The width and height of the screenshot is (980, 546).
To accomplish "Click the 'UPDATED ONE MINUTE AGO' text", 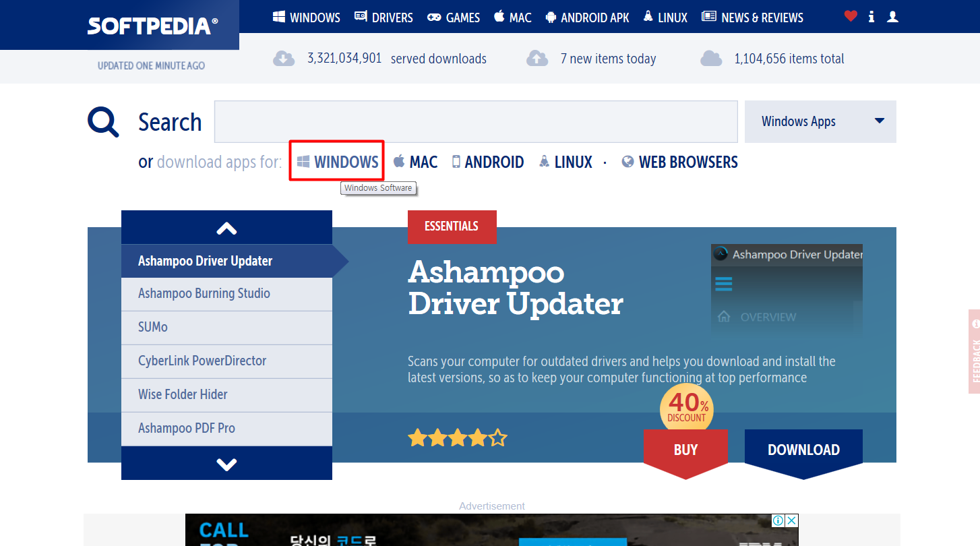I will click(151, 65).
